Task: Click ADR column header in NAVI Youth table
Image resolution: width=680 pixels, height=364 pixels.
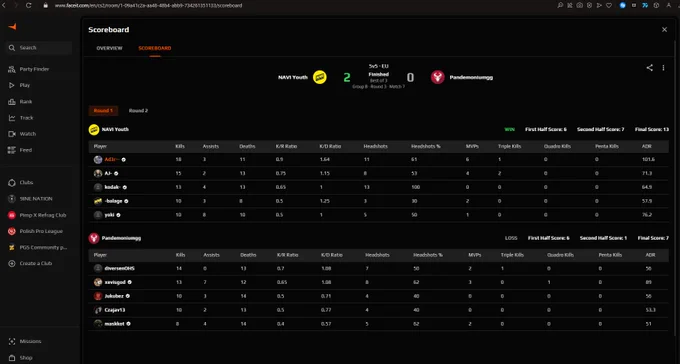Action: point(647,146)
